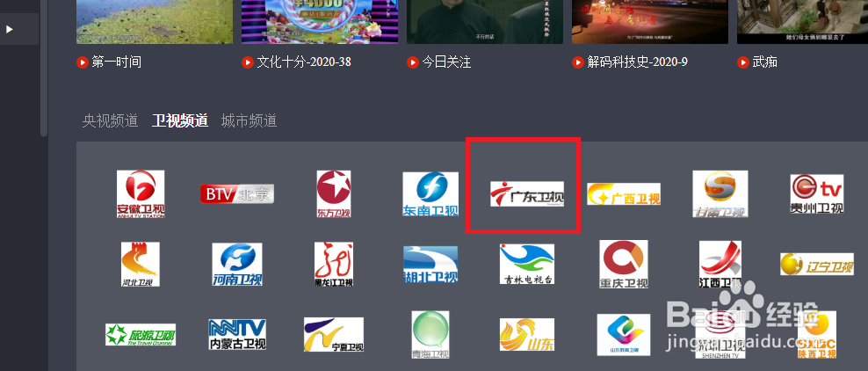The width and height of the screenshot is (868, 371).
Task: Select the 旅游卫视 Travel Channel logo
Action: tap(141, 334)
